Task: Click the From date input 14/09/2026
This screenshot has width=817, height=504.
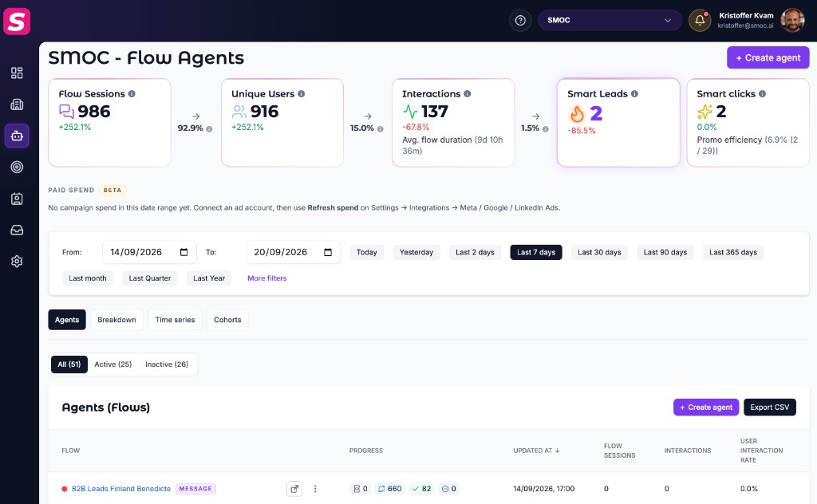Action: [x=149, y=252]
